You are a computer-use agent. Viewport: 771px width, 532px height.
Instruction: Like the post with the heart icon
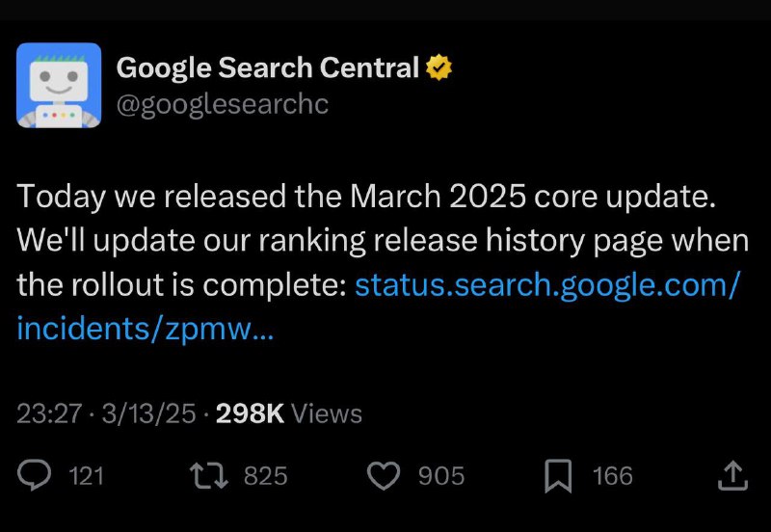(384, 476)
